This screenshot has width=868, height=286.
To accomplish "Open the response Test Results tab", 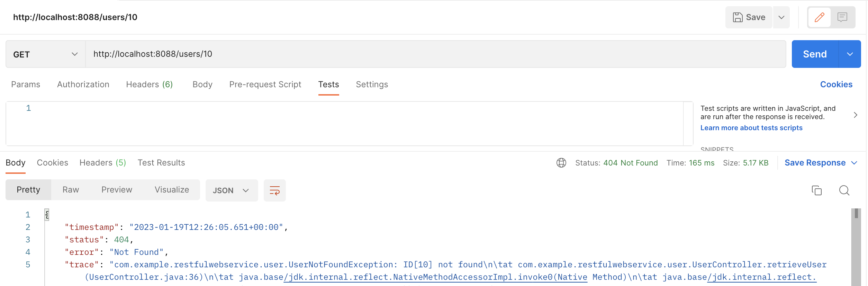I will (x=161, y=163).
